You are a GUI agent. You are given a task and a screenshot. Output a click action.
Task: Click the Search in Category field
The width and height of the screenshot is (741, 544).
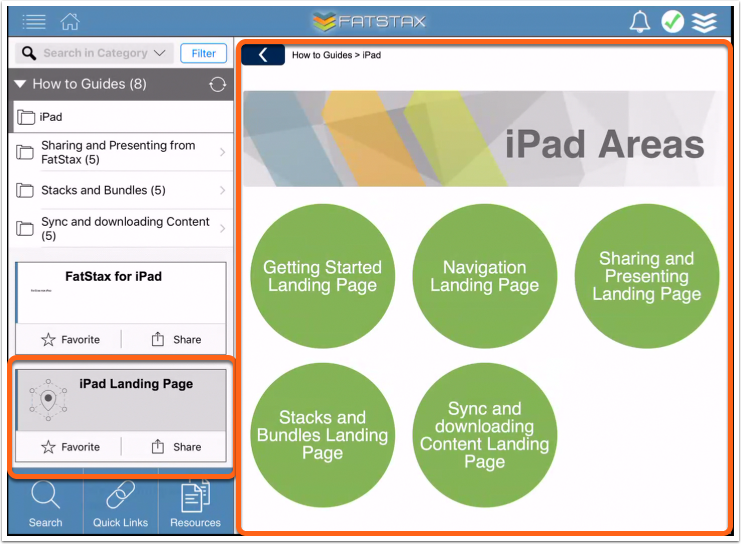pyautogui.click(x=95, y=53)
